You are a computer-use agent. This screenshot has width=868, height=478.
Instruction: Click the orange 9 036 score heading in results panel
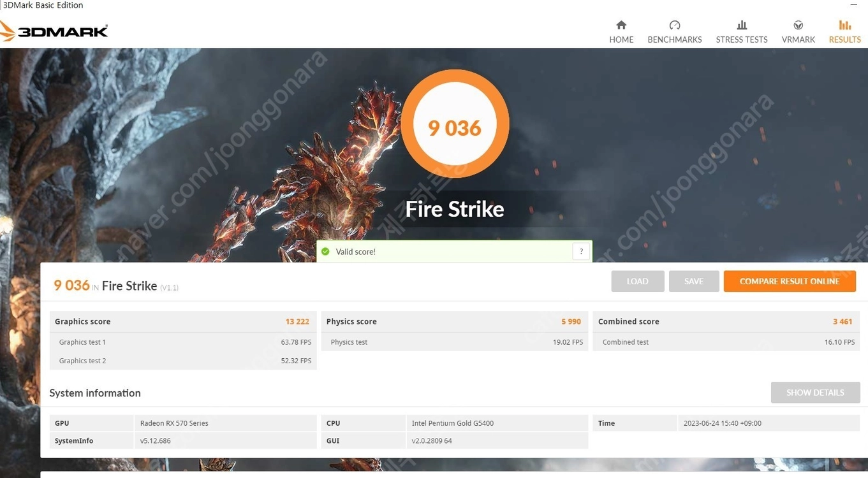71,286
